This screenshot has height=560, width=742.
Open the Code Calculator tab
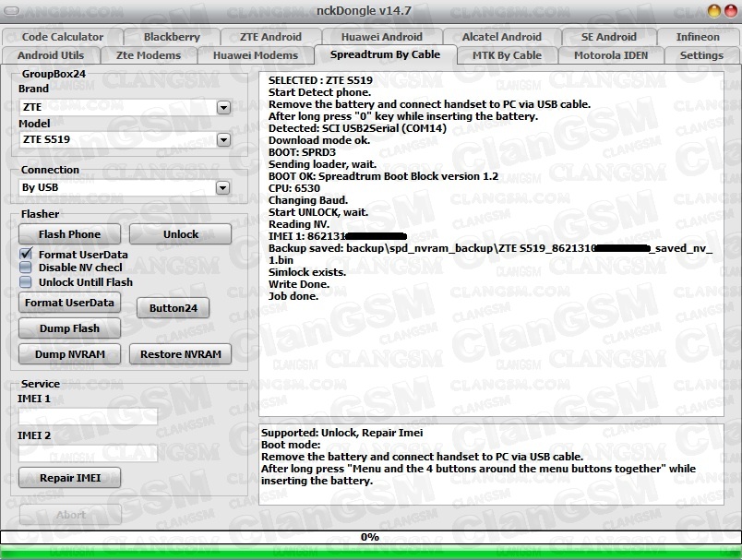tap(63, 37)
